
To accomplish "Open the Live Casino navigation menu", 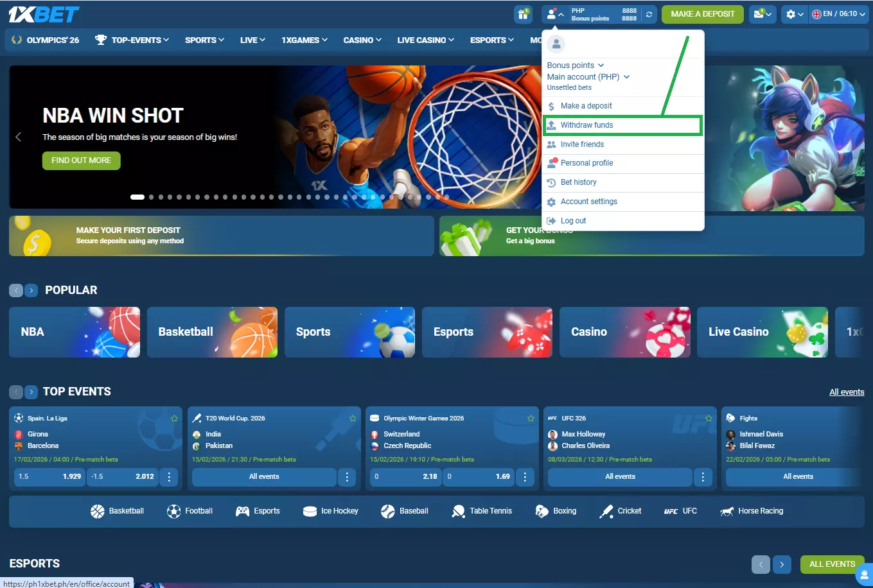I will coord(425,40).
